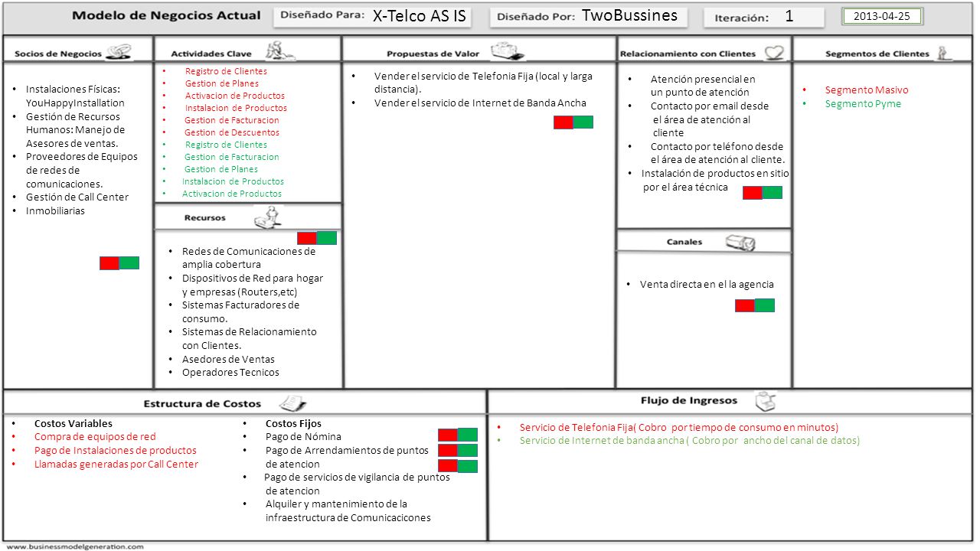Click the 'Estructura de Costos' header
The width and height of the screenshot is (980, 551).
pyautogui.click(x=203, y=403)
